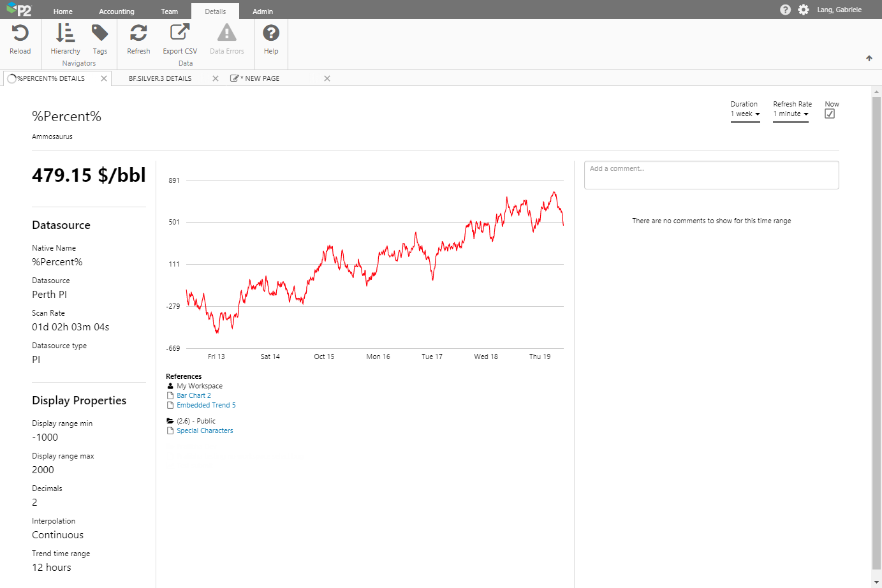The height and width of the screenshot is (588, 882).
Task: Open the Embedded Trend 5 link
Action: click(206, 406)
